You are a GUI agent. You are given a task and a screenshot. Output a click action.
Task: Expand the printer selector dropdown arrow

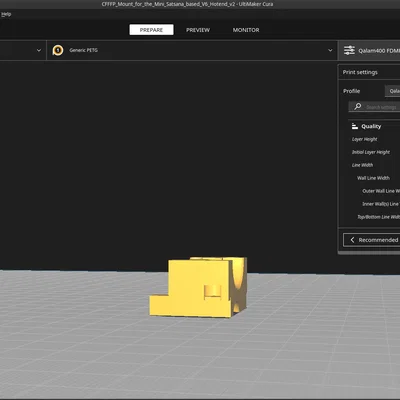coord(39,50)
